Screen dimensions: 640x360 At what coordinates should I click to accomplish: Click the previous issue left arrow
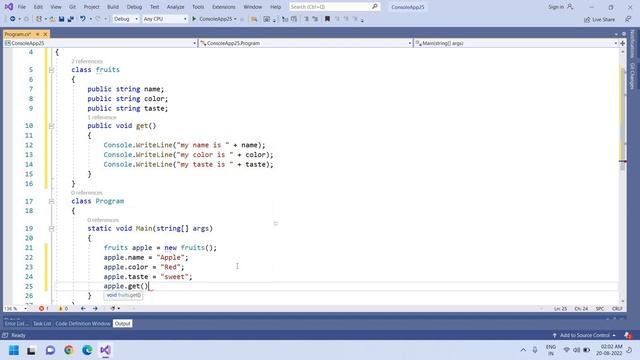(x=83, y=309)
